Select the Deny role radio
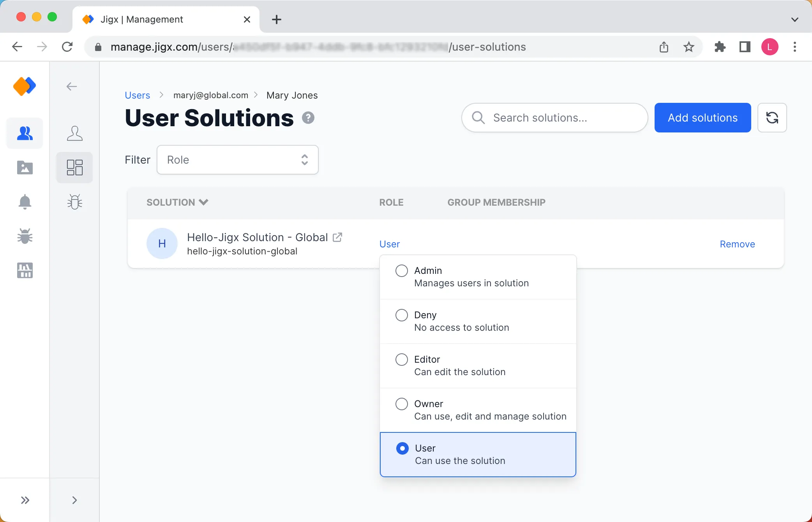Viewport: 812px width, 522px height. pyautogui.click(x=402, y=315)
